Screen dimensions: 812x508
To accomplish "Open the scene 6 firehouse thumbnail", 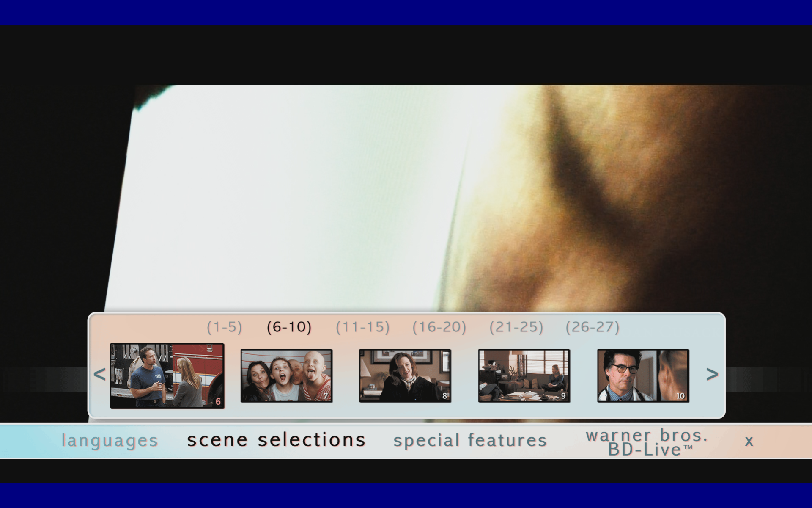I will click(x=167, y=376).
